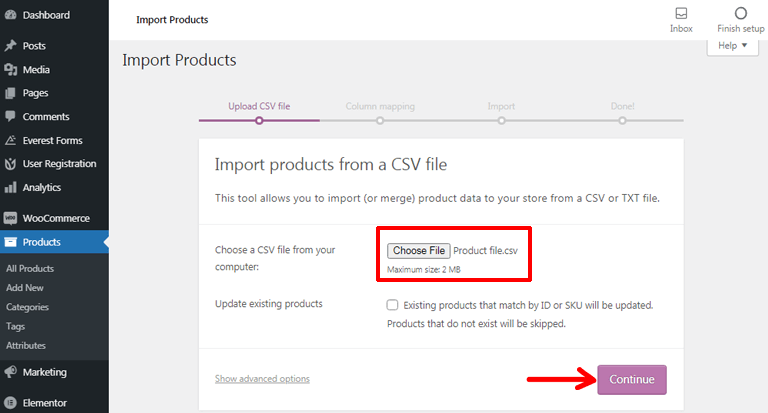Open the Pages menu item
This screenshot has height=413, width=768.
coord(35,93)
